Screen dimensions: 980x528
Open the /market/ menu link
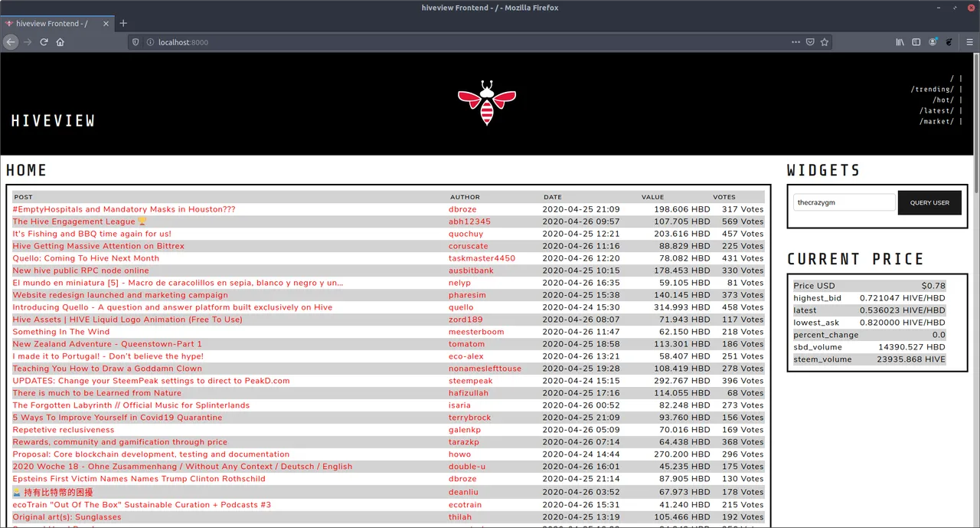pos(937,121)
